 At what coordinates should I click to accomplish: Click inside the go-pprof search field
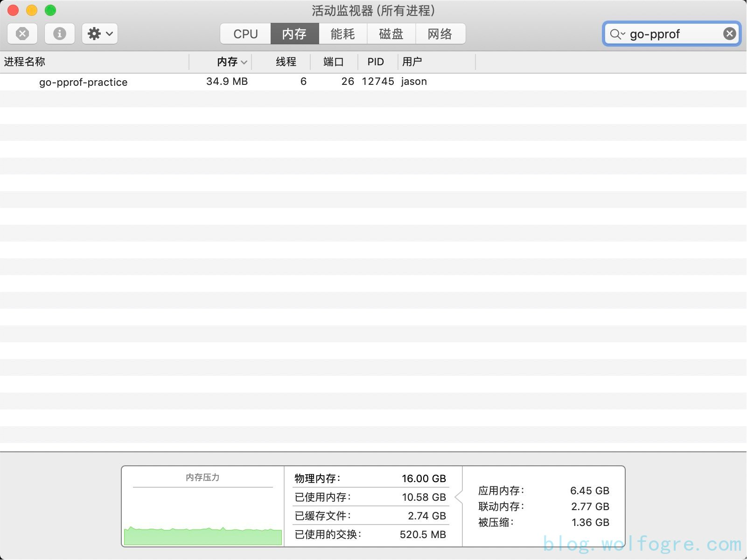point(672,34)
